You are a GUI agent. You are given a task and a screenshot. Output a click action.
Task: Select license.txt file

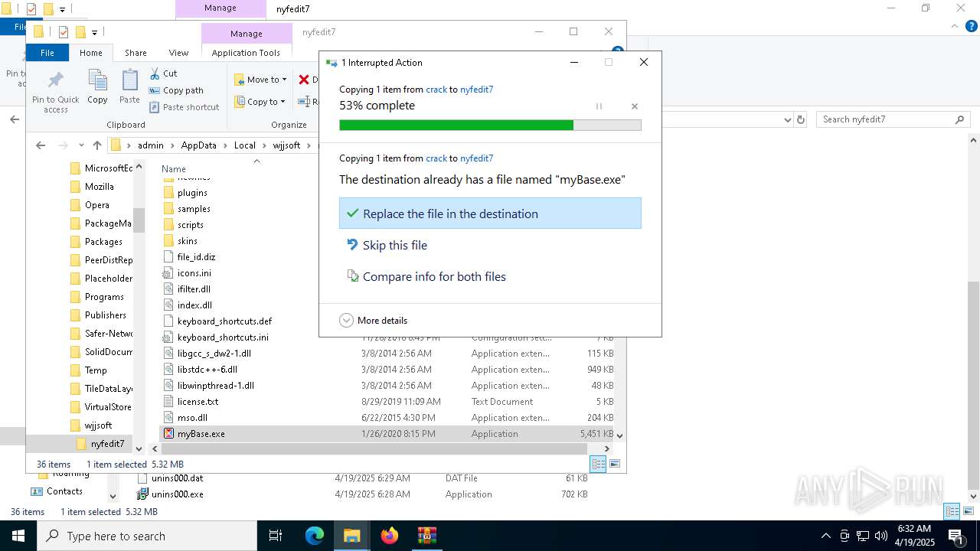198,402
